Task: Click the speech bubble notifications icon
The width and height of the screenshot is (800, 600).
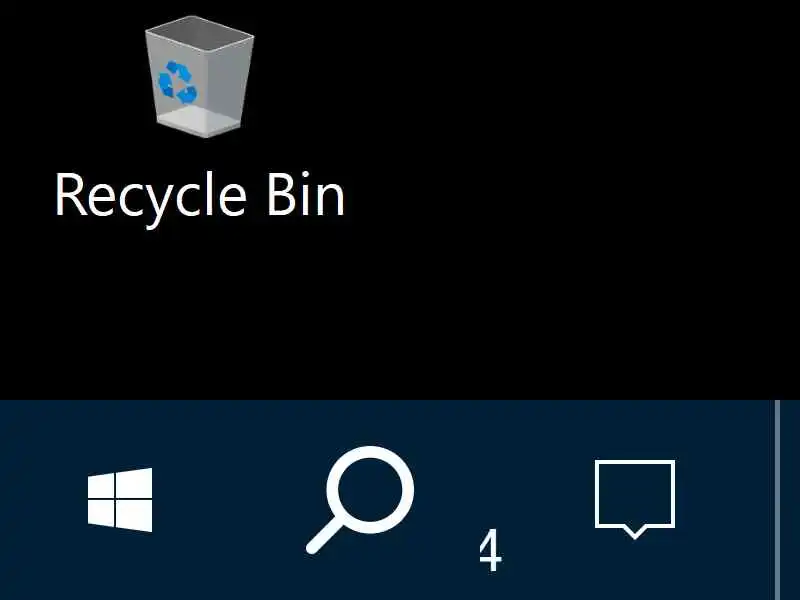Action: (635, 500)
